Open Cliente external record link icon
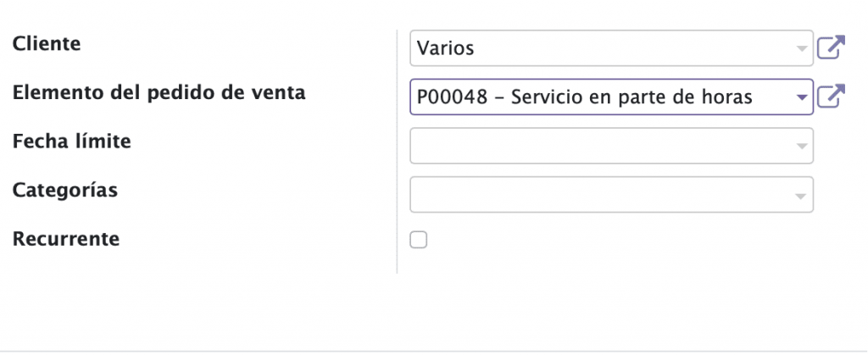The image size is (868, 355). (x=832, y=47)
